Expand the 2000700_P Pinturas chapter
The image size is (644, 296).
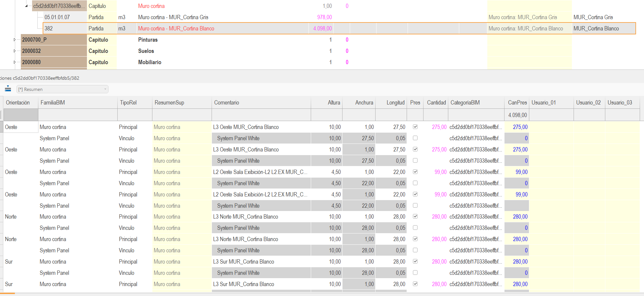click(15, 40)
